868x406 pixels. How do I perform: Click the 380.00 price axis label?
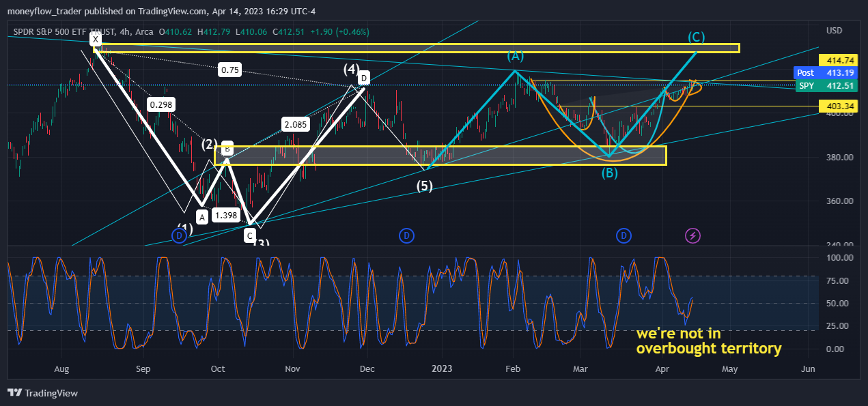tap(841, 157)
